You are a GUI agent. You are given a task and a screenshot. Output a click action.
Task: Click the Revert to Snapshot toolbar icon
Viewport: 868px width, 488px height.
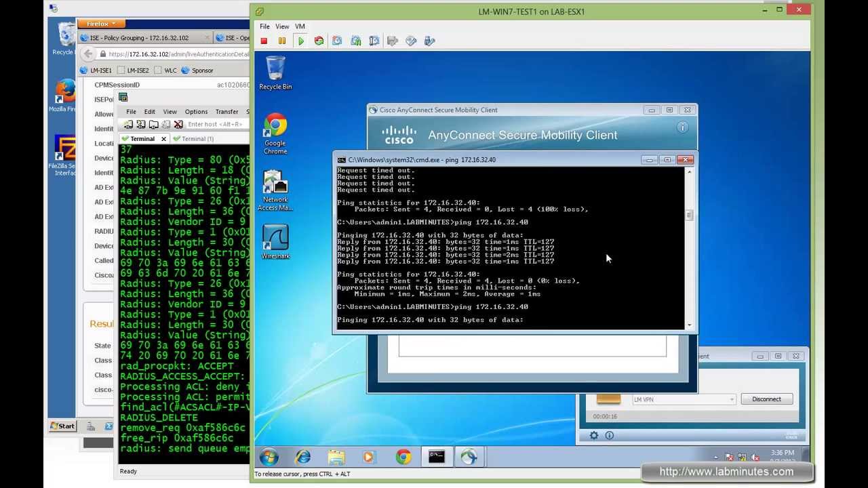click(x=356, y=41)
